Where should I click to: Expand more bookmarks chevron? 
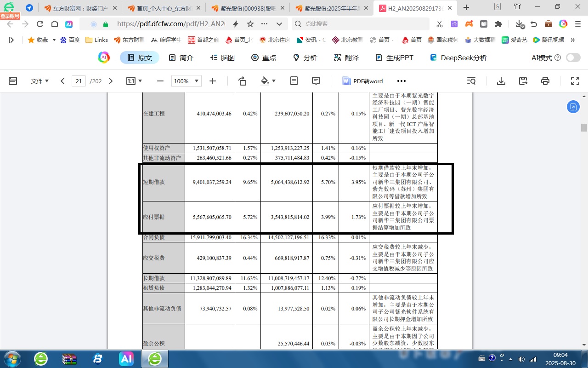click(573, 40)
